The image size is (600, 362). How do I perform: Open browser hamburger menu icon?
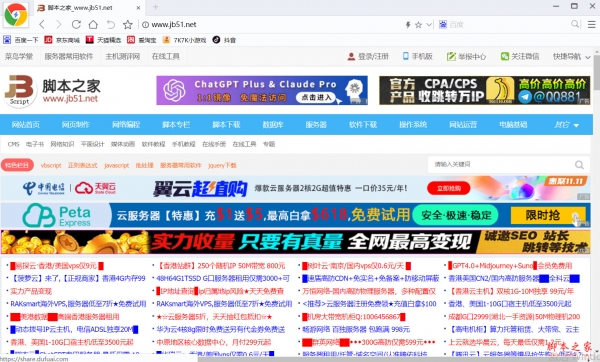point(591,24)
